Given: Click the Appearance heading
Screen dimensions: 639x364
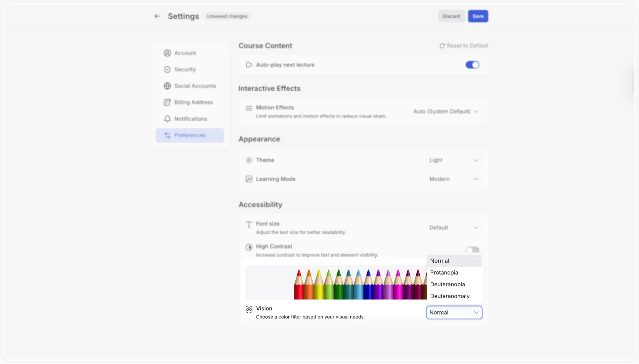Looking at the screenshot, I should [259, 139].
